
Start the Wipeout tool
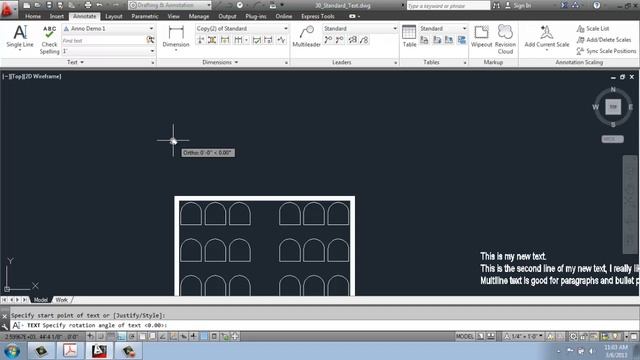click(482, 36)
